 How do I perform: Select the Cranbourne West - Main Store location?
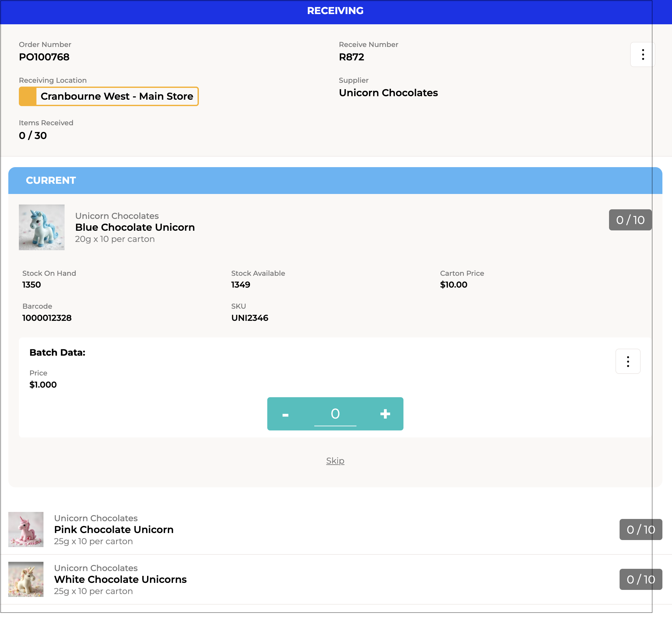pos(117,96)
